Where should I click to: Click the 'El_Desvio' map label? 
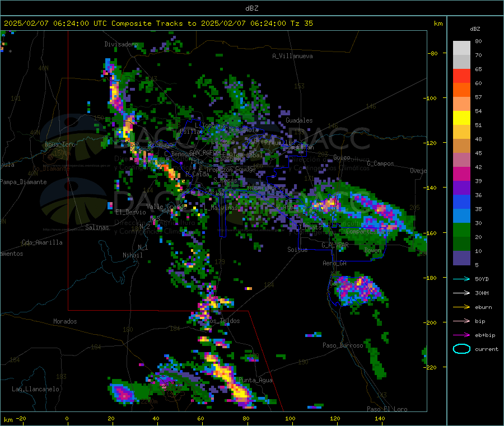(x=131, y=212)
